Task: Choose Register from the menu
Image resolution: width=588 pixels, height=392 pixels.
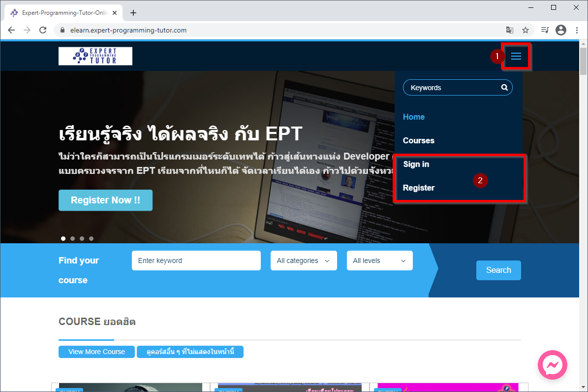Action: tap(419, 188)
